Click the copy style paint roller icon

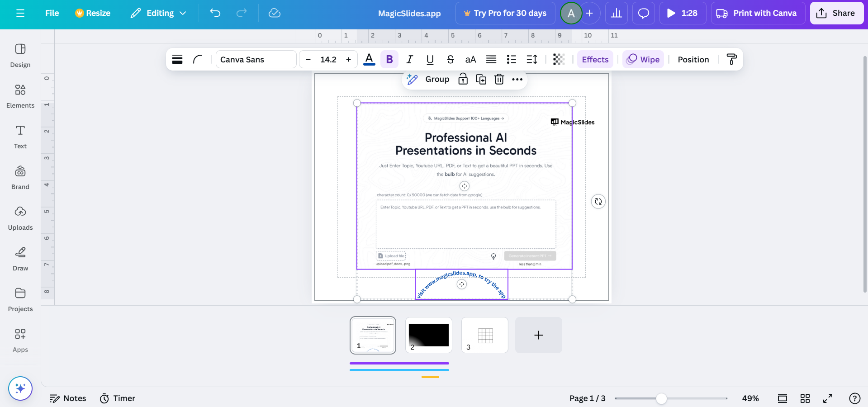[x=731, y=59]
